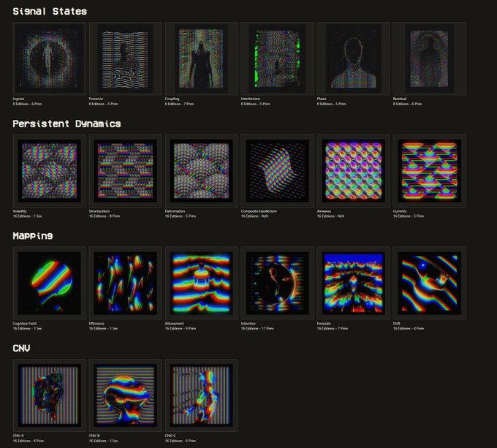Click the 'Volatility' title text
Image resolution: width=497 pixels, height=448 pixels.
pyautogui.click(x=20, y=211)
